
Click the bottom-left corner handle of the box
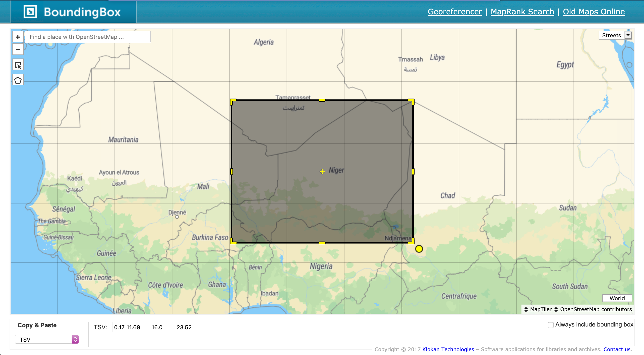click(x=233, y=241)
